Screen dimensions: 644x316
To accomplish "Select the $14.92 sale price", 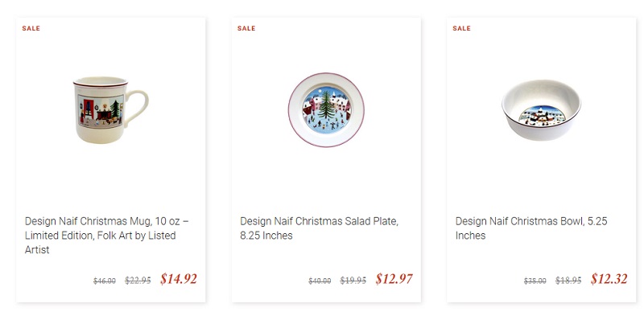I will tap(179, 279).
